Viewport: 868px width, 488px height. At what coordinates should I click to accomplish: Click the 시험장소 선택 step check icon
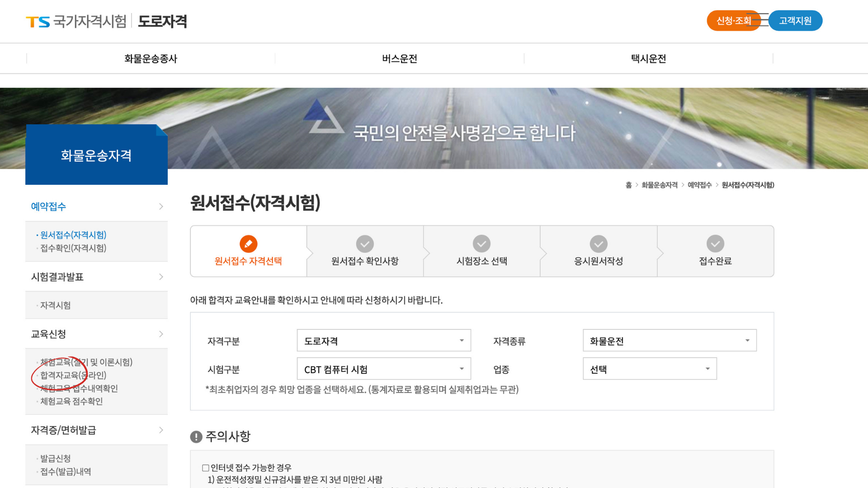point(481,243)
